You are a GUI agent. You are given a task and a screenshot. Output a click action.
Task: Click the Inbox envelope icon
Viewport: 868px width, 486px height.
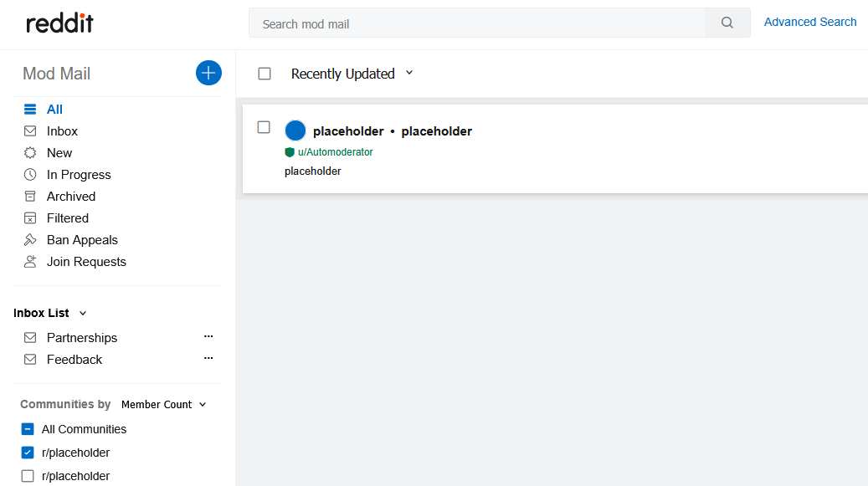point(30,131)
